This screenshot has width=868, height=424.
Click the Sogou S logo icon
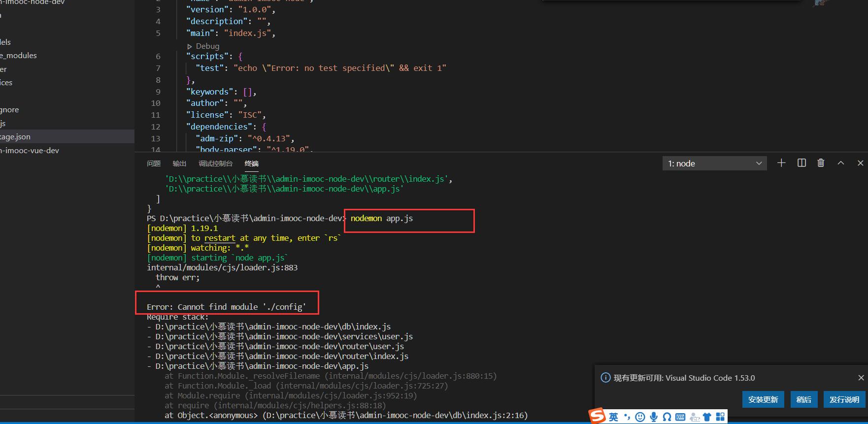(x=598, y=416)
